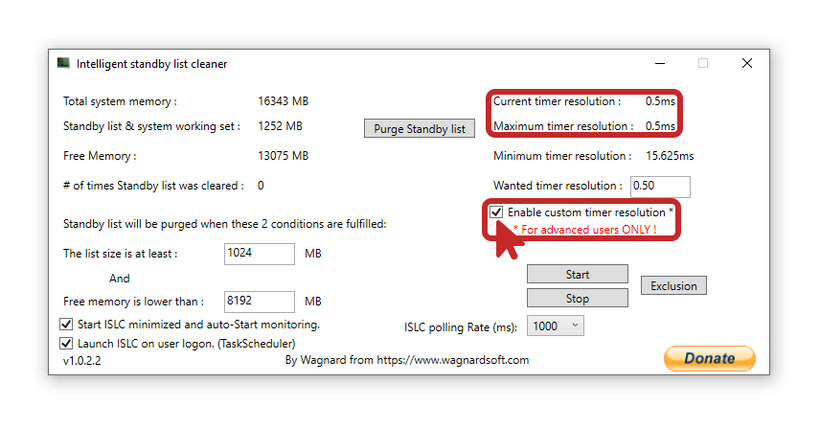
Task: Click the ISLC app icon in title bar
Action: [64, 63]
